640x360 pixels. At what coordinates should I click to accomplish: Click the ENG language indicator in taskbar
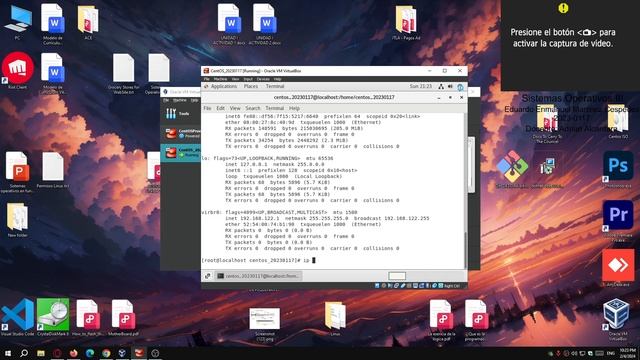click(611, 353)
